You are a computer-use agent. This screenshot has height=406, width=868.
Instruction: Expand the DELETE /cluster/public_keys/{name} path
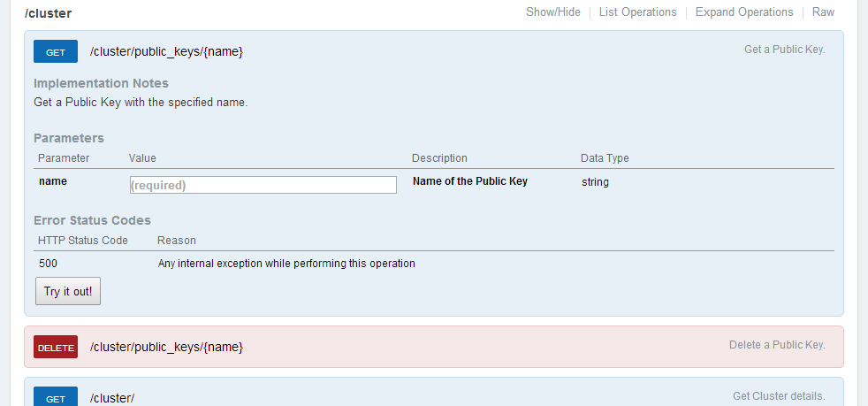tap(166, 347)
